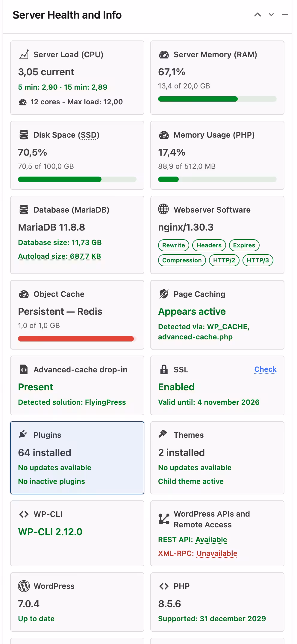Click the WP-CLI 2.12.0 version text
This screenshot has width=297, height=644.
coord(50,532)
